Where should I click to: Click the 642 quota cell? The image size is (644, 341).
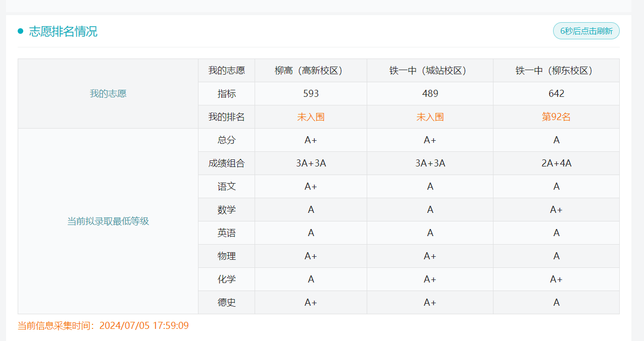click(556, 94)
